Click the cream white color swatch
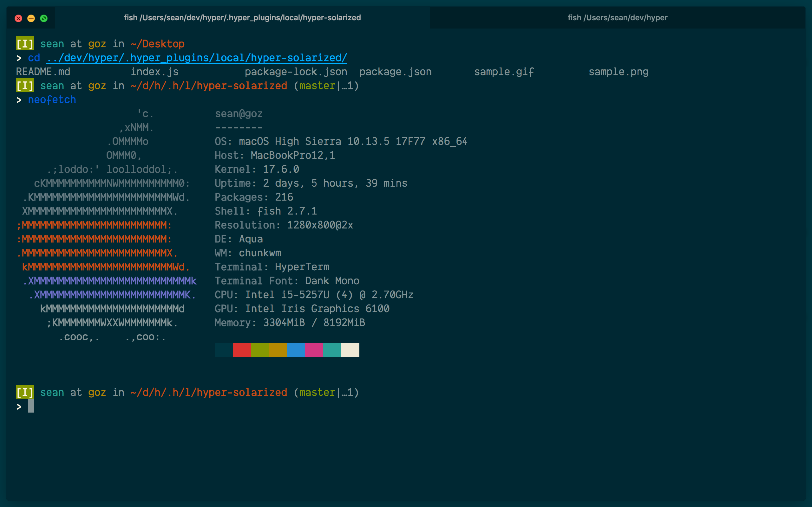The height and width of the screenshot is (507, 812). (350, 350)
